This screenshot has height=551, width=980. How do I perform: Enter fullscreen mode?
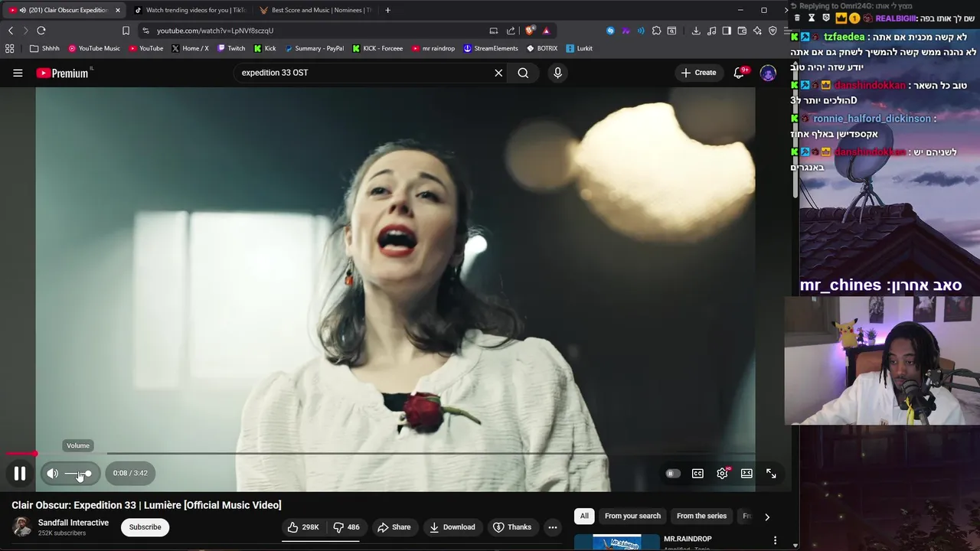771,474
